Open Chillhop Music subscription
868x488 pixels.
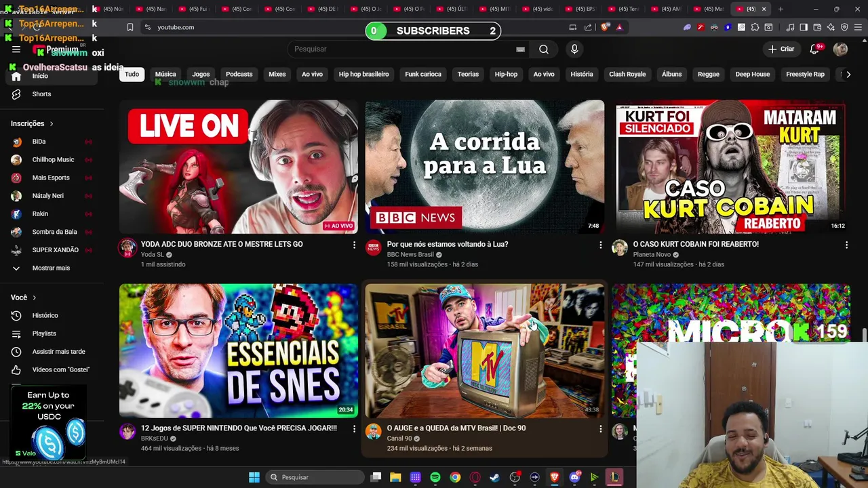(52, 159)
